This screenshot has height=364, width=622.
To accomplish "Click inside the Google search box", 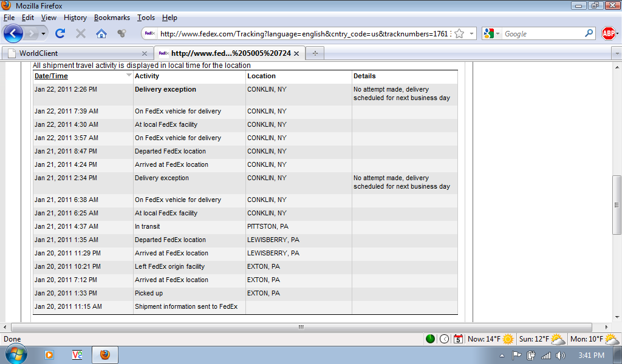I will click(542, 34).
